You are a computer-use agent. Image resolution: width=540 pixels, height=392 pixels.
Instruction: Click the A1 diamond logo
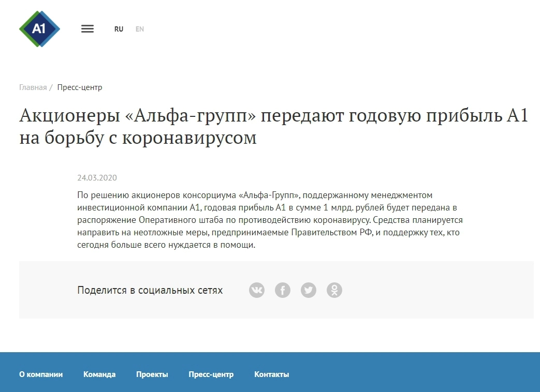39,29
